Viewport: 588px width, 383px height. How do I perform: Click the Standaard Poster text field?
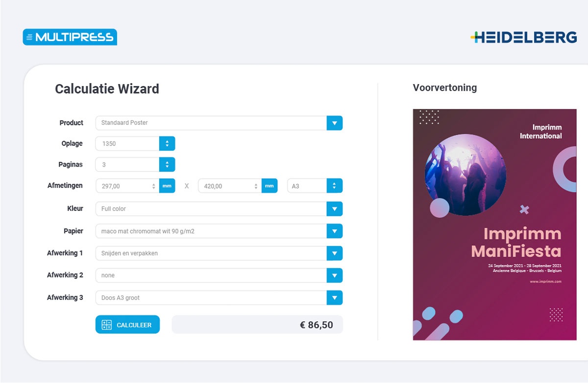(211, 123)
